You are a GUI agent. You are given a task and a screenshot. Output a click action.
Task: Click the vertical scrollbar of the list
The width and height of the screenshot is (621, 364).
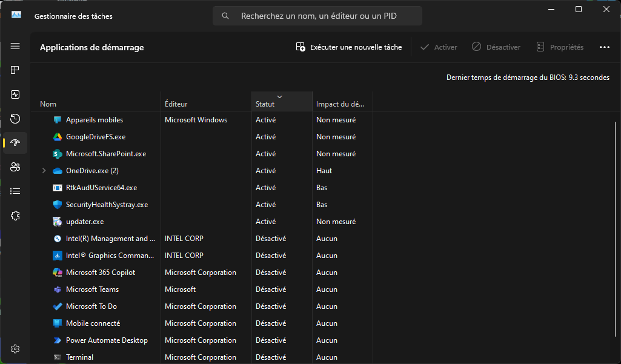[616, 230]
